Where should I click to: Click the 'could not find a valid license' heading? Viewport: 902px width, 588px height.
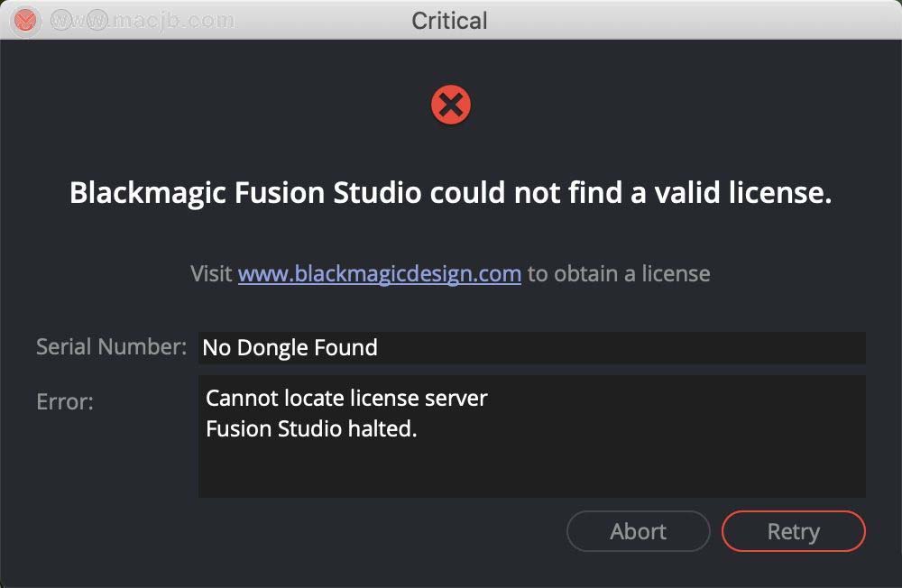(x=451, y=192)
